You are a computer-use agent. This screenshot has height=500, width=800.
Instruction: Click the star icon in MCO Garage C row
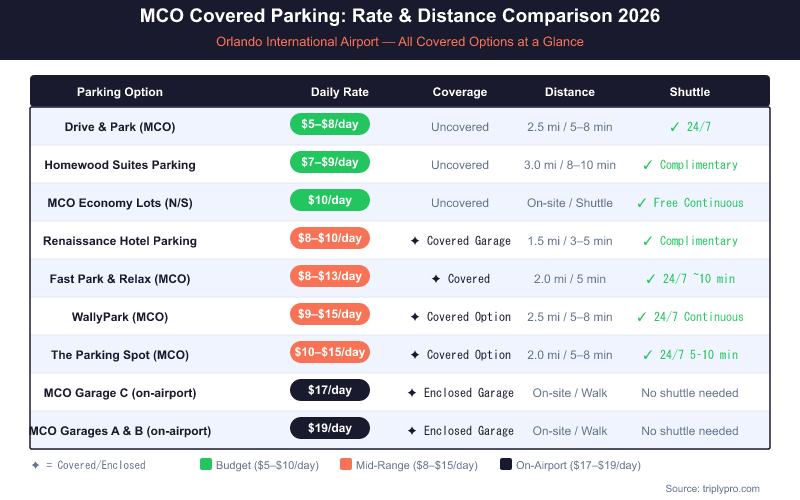pyautogui.click(x=412, y=393)
